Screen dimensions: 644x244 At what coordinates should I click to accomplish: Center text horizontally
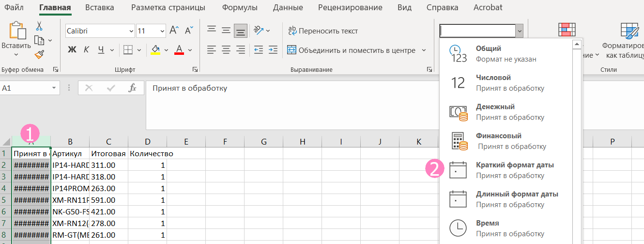point(226,49)
